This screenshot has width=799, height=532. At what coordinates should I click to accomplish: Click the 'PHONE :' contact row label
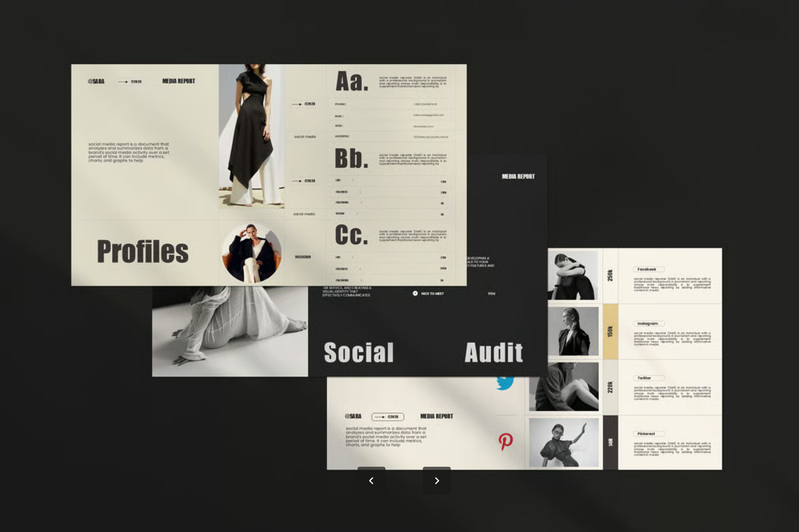[x=341, y=104]
